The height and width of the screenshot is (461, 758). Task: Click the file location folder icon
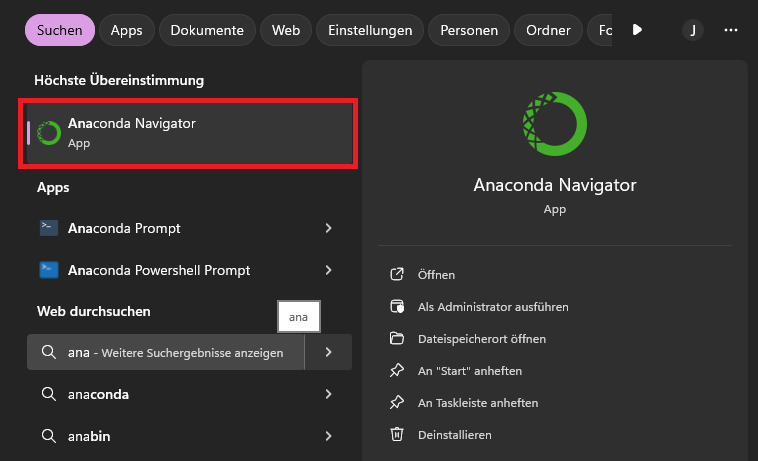point(397,339)
